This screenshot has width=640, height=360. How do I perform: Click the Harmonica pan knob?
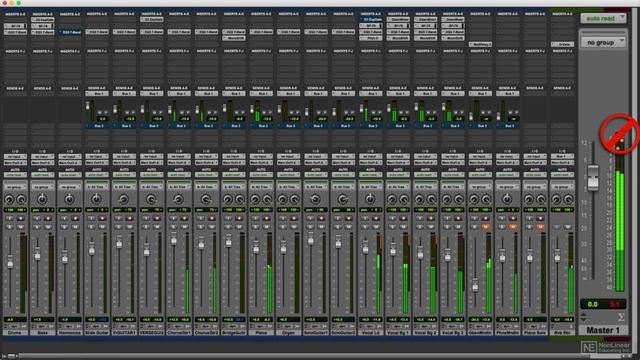point(69,199)
